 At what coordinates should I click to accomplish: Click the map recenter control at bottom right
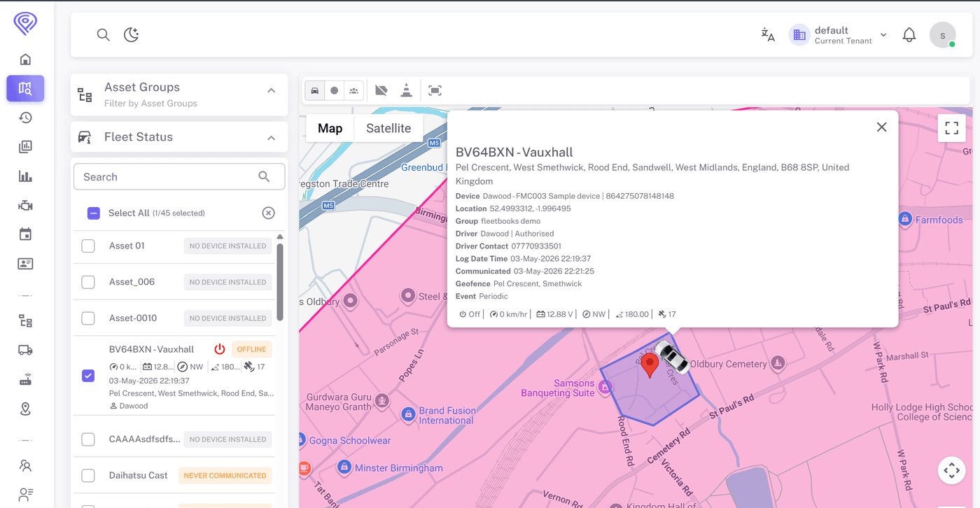coord(951,470)
